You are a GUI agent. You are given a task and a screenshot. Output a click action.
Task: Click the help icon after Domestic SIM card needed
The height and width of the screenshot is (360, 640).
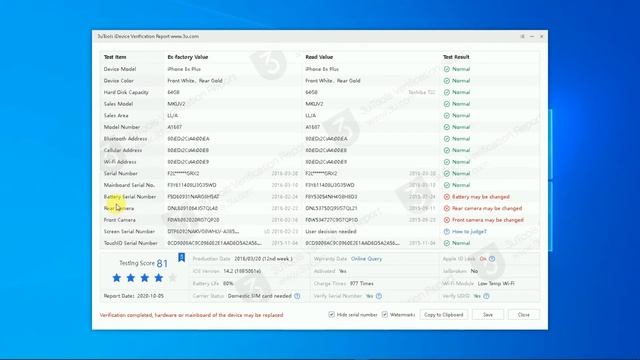pyautogui.click(x=297, y=296)
